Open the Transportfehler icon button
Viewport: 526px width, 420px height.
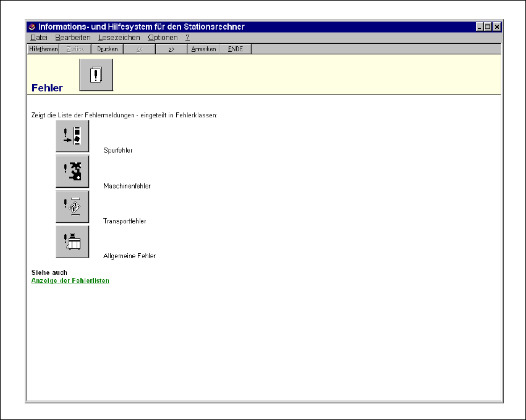72,206
